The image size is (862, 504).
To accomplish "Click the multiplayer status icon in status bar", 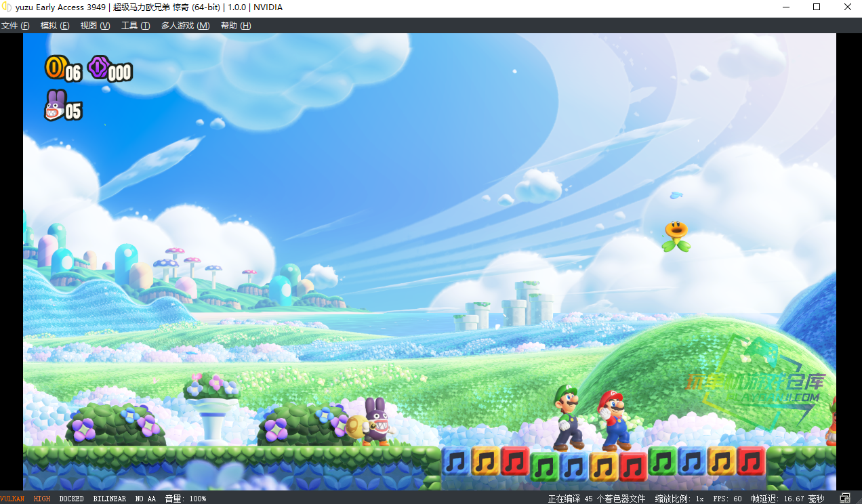I will tap(844, 498).
